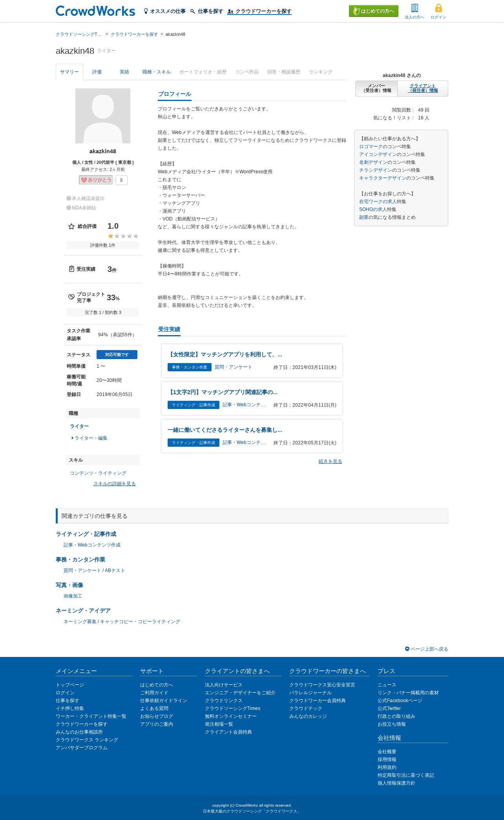
Task: Open 一緒に働いてくださるライターさんを募集 job
Action: (x=225, y=430)
